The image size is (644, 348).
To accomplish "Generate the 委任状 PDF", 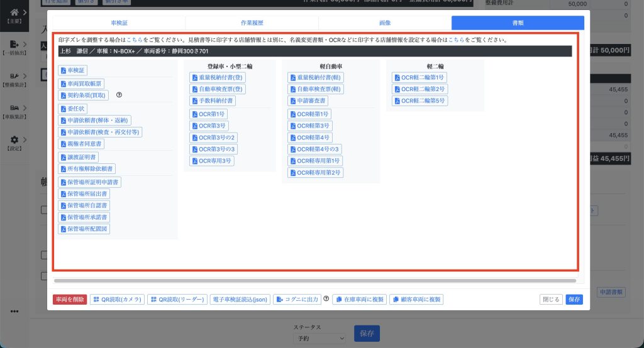I will [73, 109].
